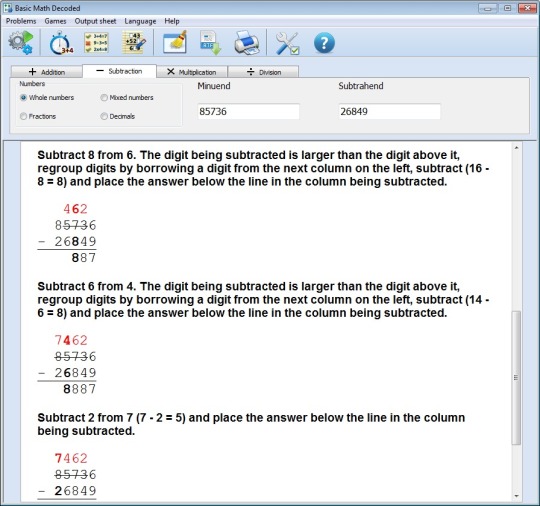This screenshot has width=540, height=506.
Task: Open the Games menu
Action: [55, 21]
